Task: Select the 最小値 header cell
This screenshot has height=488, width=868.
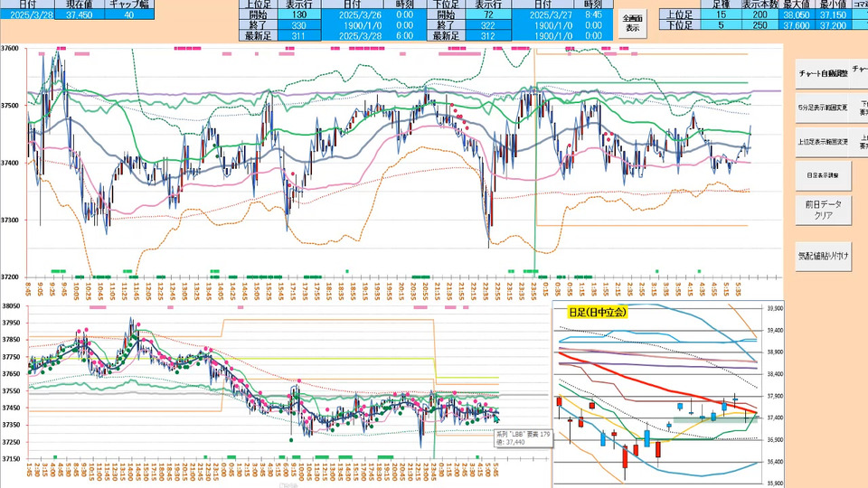Action: click(833, 5)
